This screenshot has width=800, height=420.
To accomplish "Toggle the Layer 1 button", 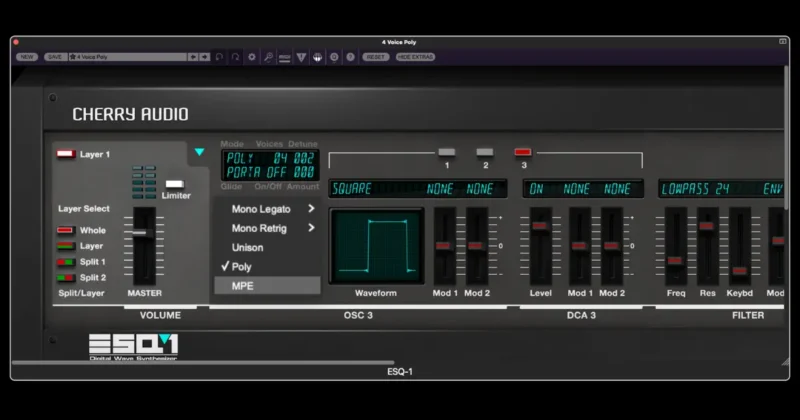I will (x=66, y=154).
